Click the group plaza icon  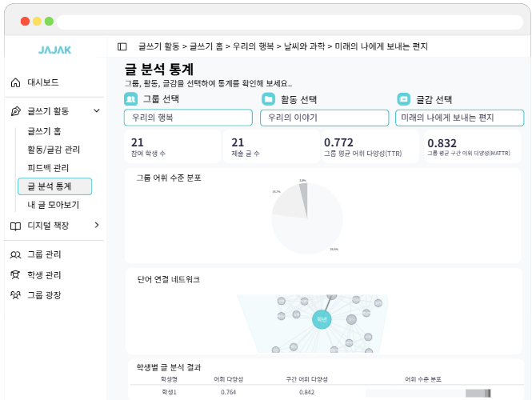click(x=16, y=295)
